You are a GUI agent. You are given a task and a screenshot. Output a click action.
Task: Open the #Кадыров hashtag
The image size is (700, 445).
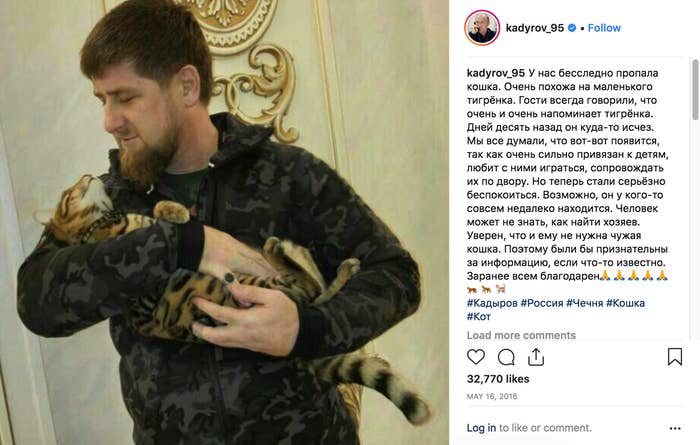tap(492, 303)
